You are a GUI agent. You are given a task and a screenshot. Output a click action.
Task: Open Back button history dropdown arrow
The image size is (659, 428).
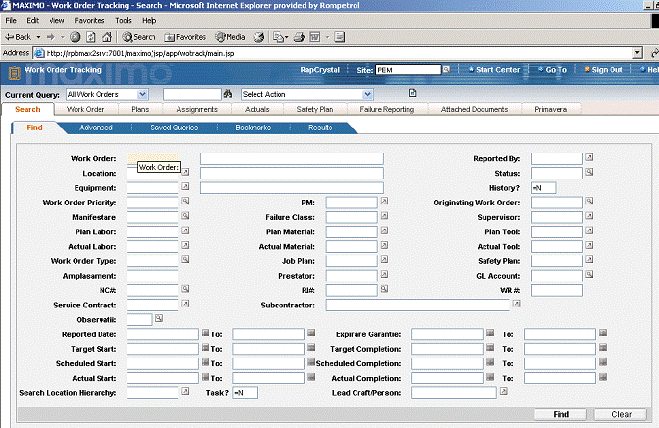[x=38, y=37]
